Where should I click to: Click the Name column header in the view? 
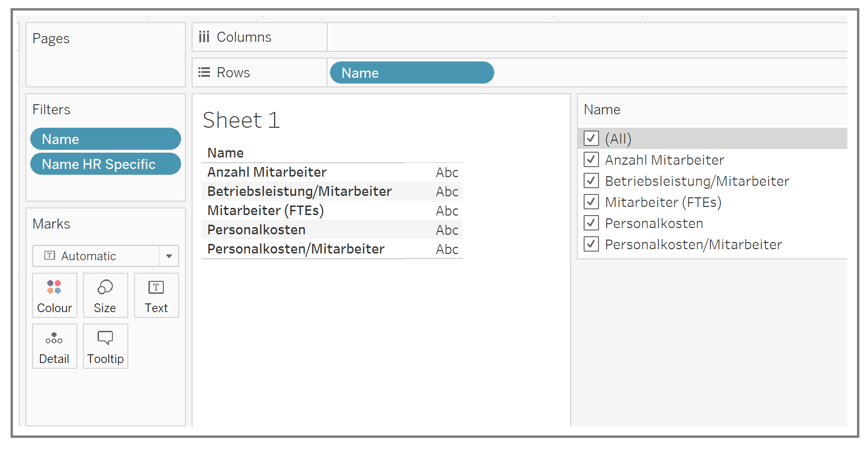coord(225,153)
